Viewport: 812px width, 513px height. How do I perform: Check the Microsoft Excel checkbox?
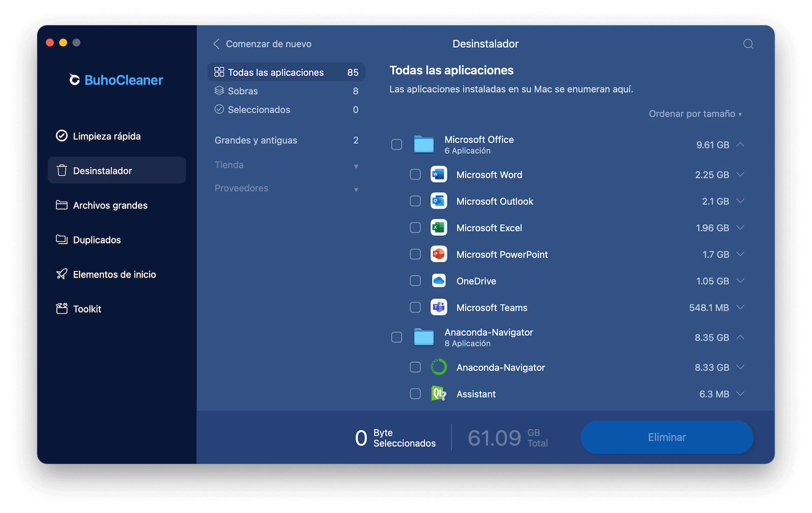pos(415,228)
